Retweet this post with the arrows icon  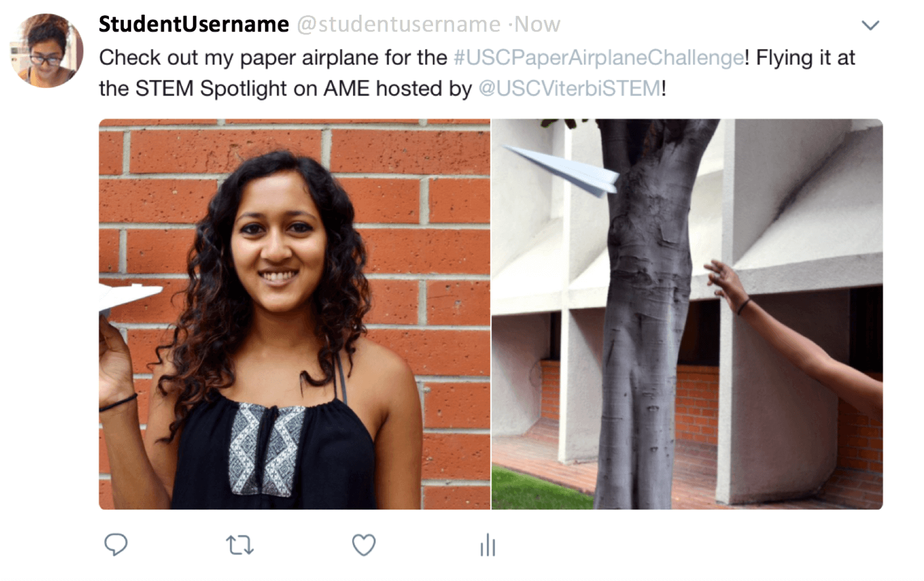click(240, 545)
